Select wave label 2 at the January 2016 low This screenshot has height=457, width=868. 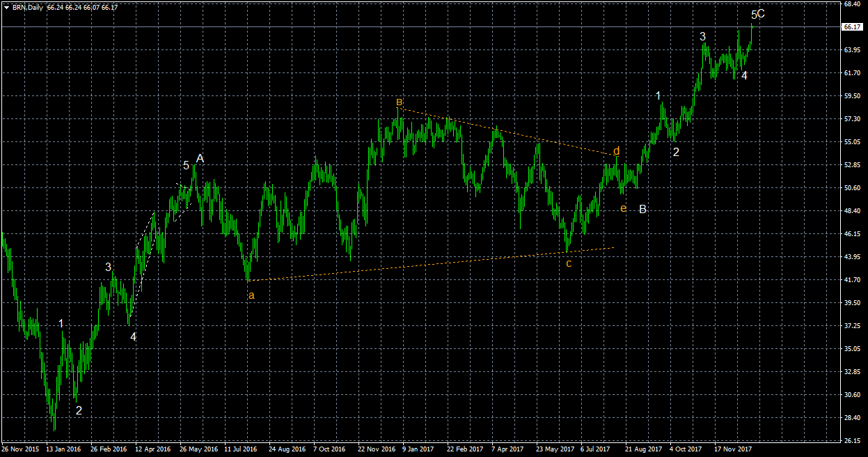(x=79, y=411)
